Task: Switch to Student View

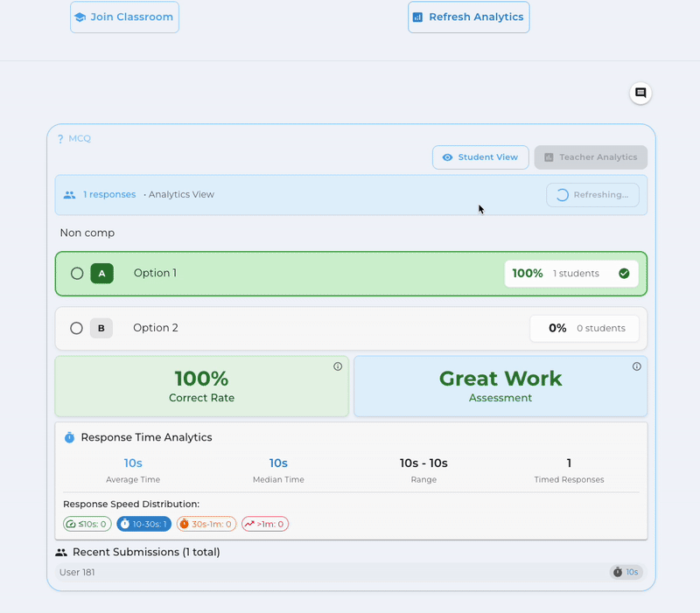Action: point(480,157)
